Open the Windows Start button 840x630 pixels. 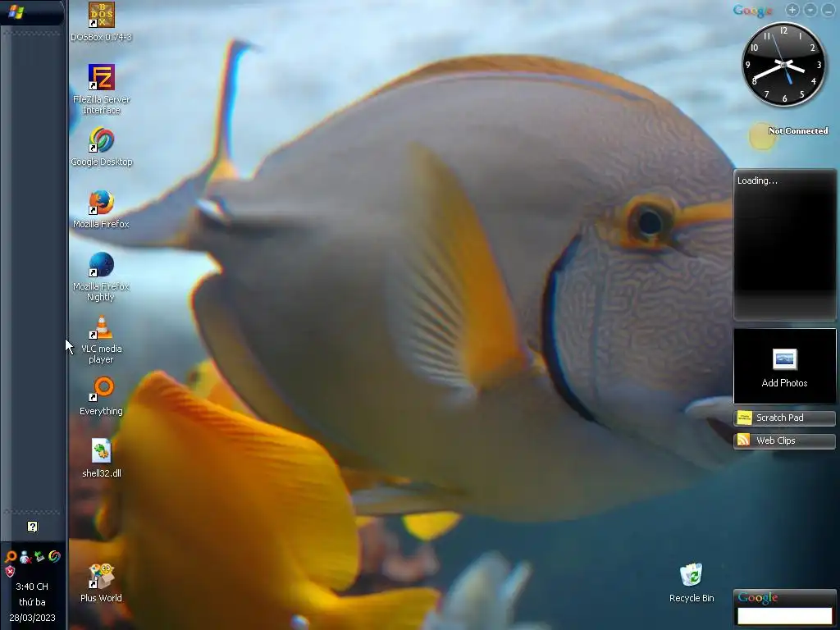point(16,11)
